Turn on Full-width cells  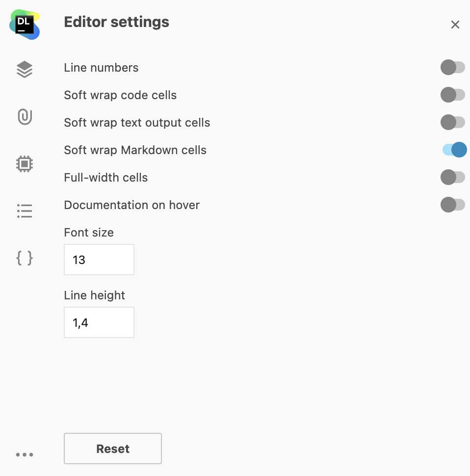point(452,177)
